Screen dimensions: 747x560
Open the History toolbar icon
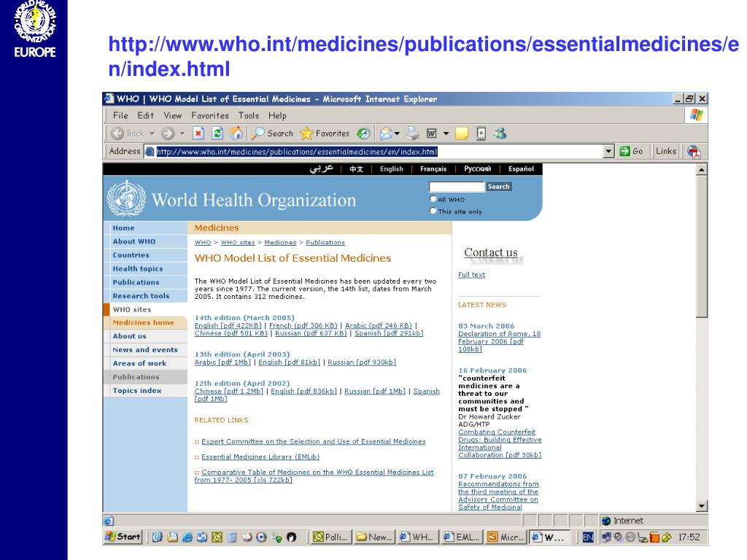pyautogui.click(x=363, y=134)
